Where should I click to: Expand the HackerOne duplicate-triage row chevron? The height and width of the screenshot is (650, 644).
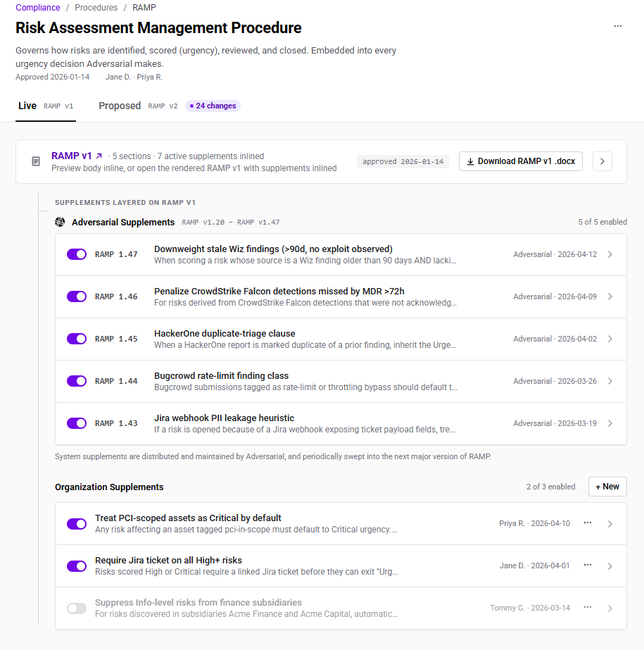(x=610, y=339)
